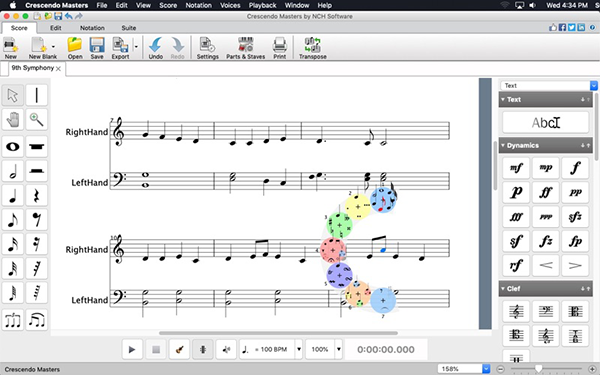Open the Notation menu
Viewport: 600px width, 375px height.
click(198, 5)
